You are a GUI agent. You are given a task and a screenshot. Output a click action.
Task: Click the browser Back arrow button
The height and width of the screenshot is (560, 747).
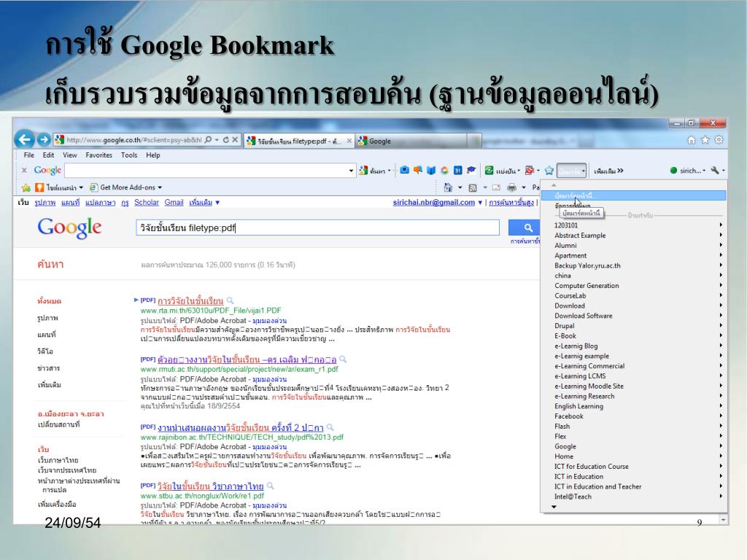(x=24, y=139)
